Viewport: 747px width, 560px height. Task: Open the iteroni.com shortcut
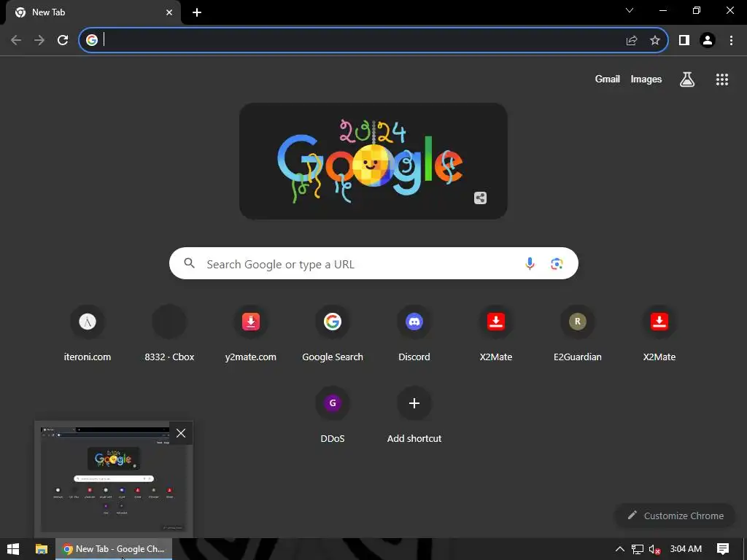pyautogui.click(x=88, y=333)
